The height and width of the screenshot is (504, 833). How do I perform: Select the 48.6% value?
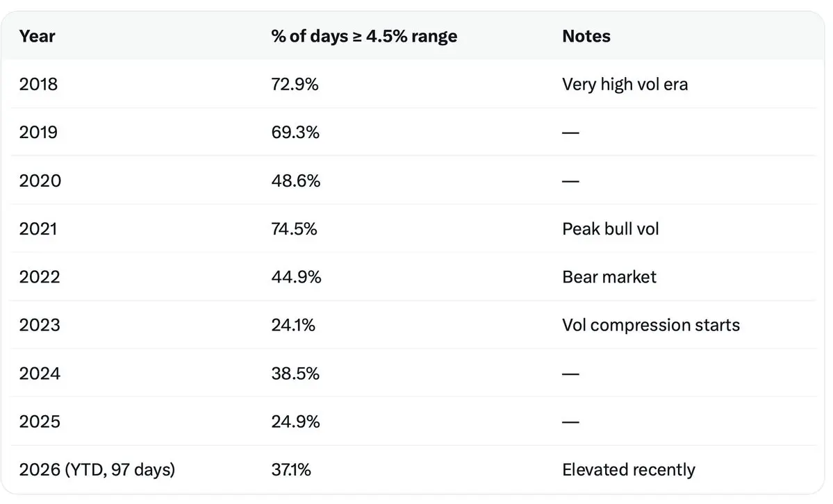296,181
